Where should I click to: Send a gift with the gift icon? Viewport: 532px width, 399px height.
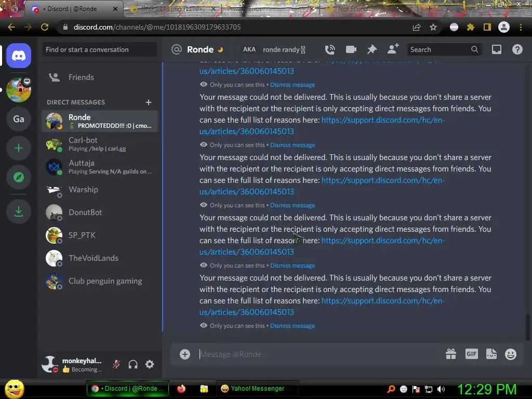click(451, 354)
